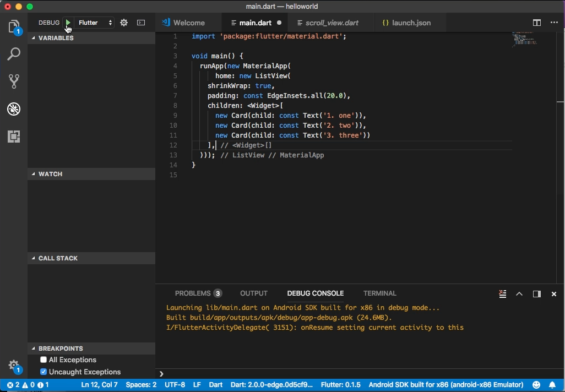Open the Explorer view in activity bar
The width and height of the screenshot is (565, 392).
coord(14,26)
